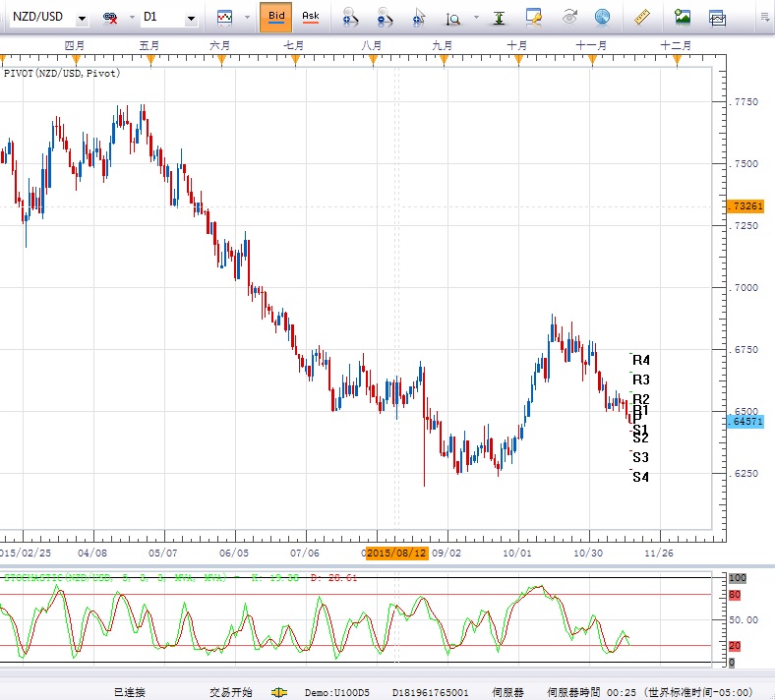The width and height of the screenshot is (775, 700).
Task: Click the chart window layout icon
Action: 717,17
